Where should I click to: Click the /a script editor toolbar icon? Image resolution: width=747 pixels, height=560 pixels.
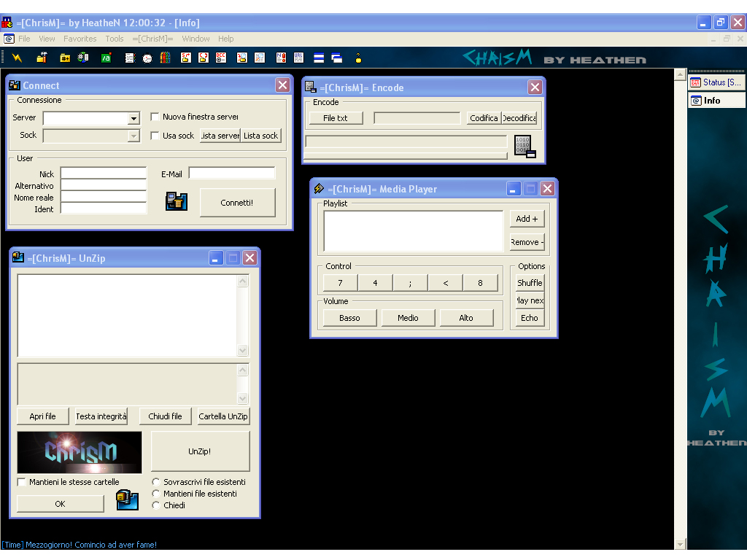click(x=106, y=58)
